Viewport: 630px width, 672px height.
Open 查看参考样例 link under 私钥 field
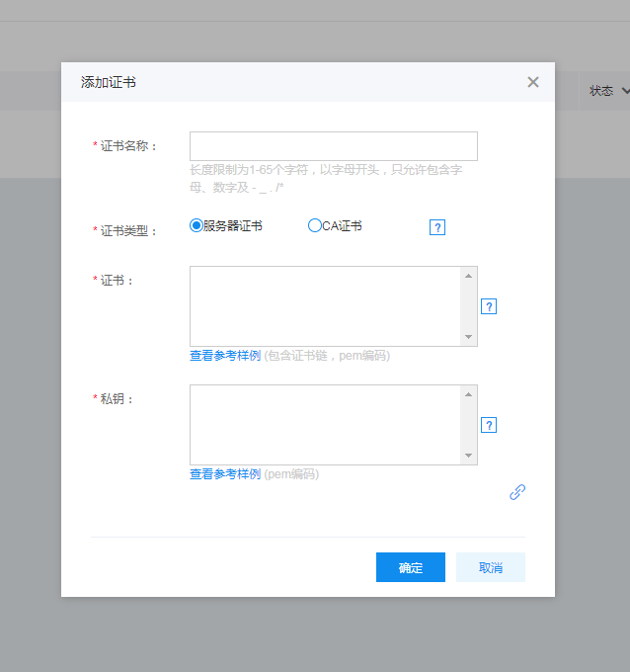[x=225, y=474]
